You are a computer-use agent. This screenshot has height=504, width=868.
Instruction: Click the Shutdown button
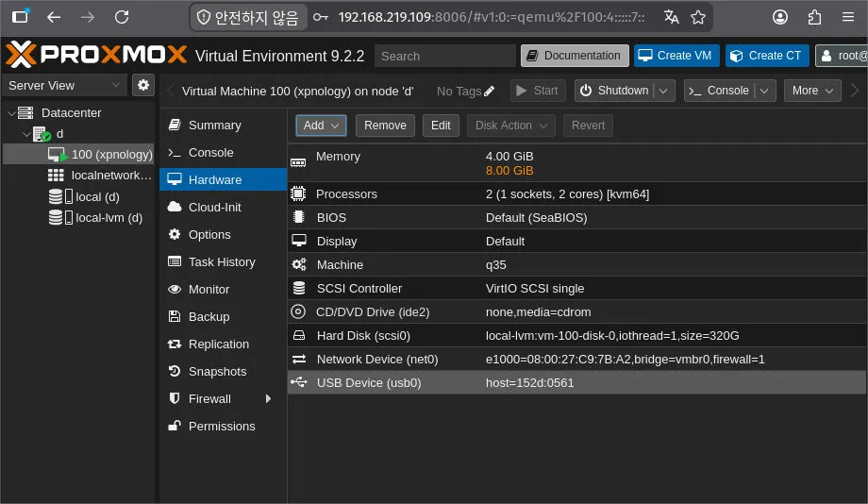(615, 91)
